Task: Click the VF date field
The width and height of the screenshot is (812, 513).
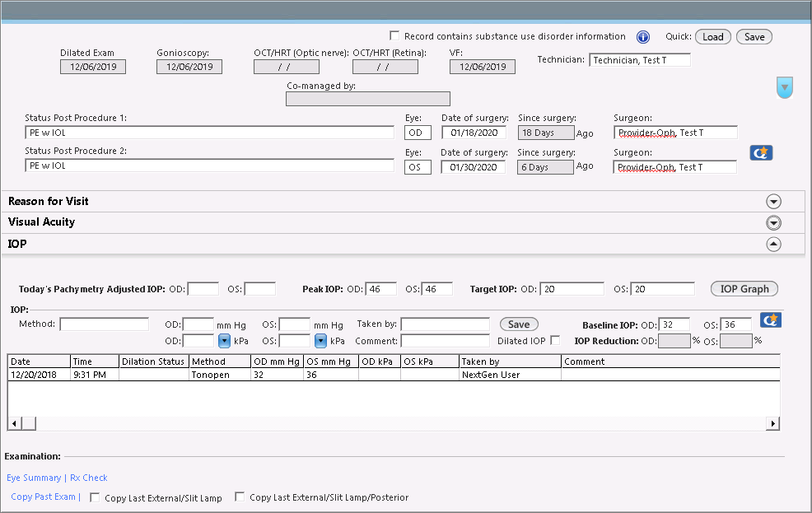Action: pos(482,67)
